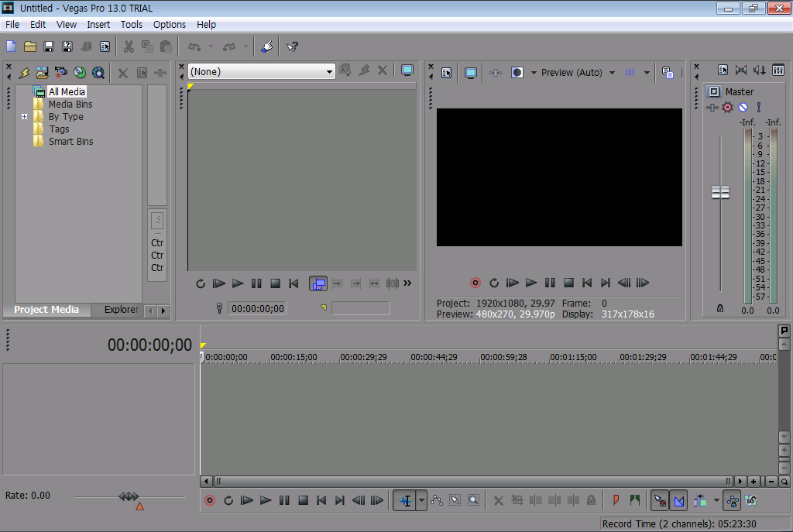Click the Capture Video icon

tap(60, 72)
